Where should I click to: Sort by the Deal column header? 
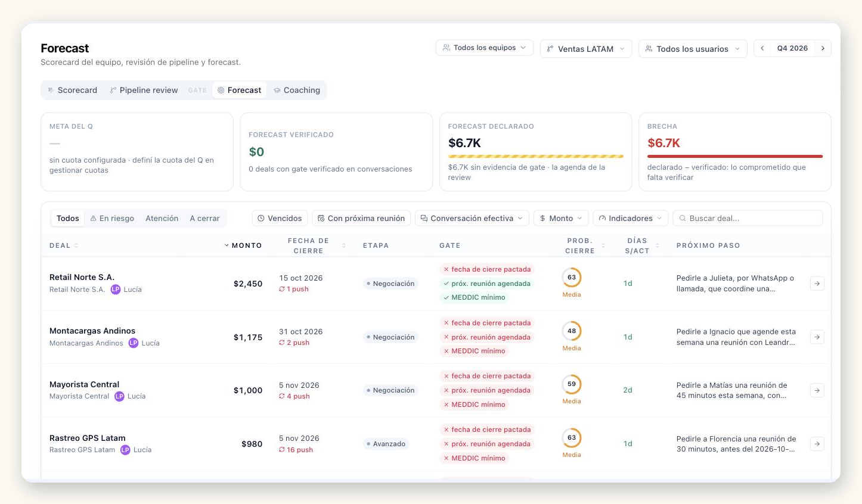tap(64, 245)
